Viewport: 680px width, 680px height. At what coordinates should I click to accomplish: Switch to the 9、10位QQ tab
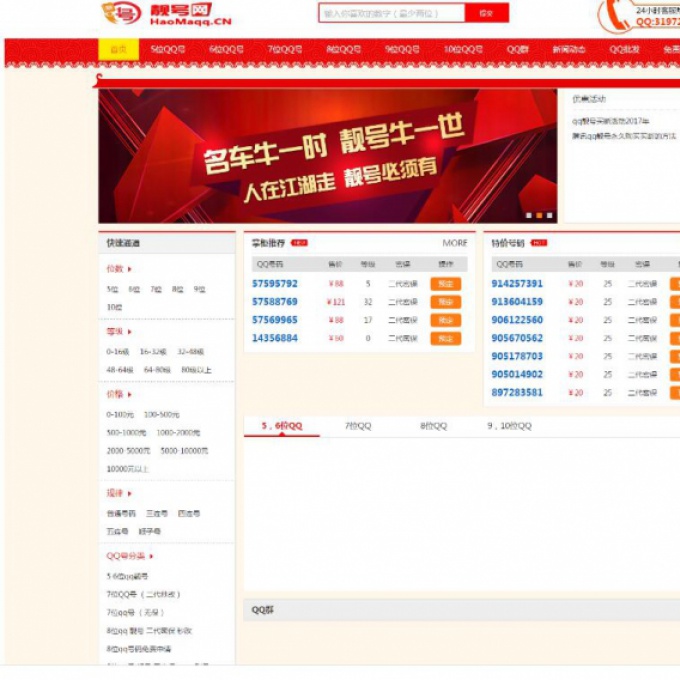click(509, 426)
